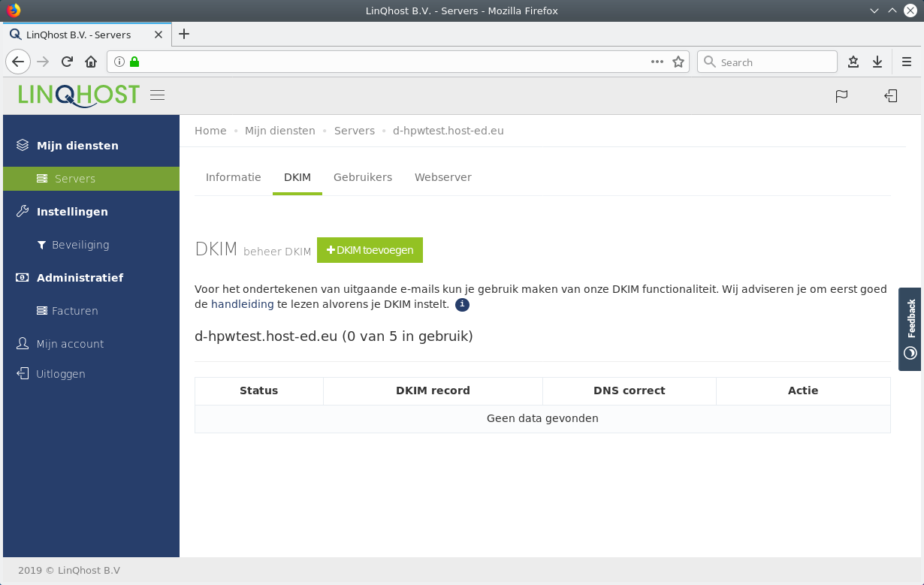Select Servers in the sidebar
Viewport: 924px width, 585px height.
[x=91, y=179]
